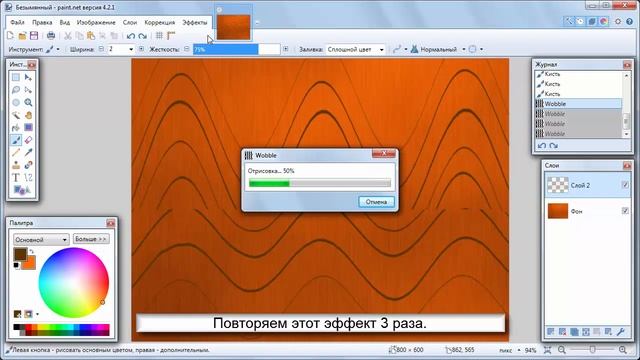Screen dimensions: 640x360
Task: Open the Help question mark icon
Action: 629,21
